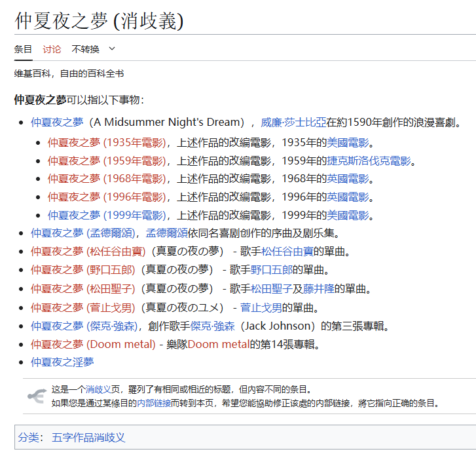Open the 威廉·莎士比亞 link

click(293, 123)
